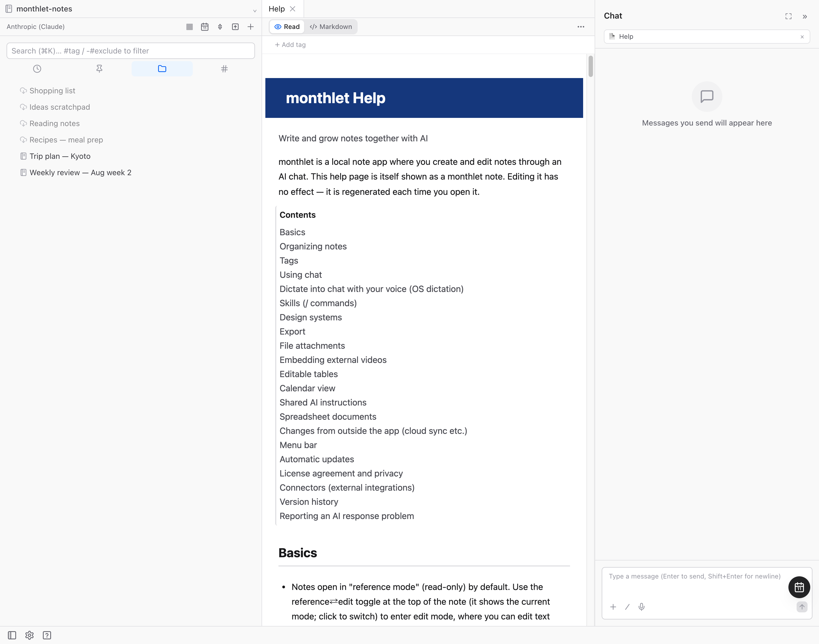Go to Tags in Contents

289,261
